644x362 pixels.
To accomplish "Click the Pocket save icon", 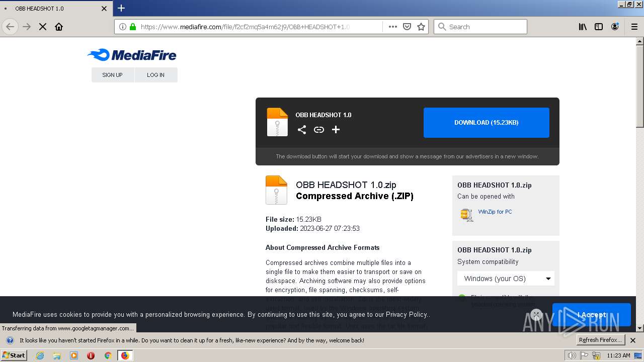I will point(407,27).
